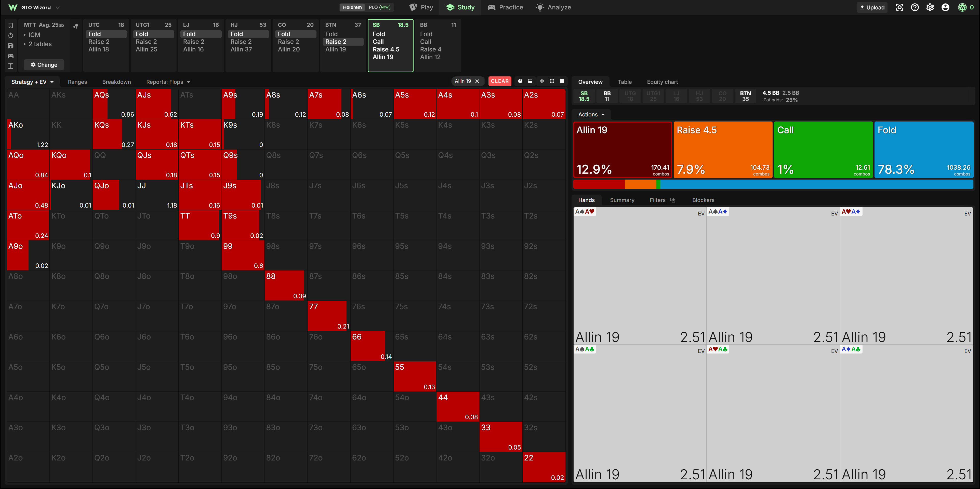Open the Summary tab
This screenshot has width=980, height=489.
(x=622, y=200)
